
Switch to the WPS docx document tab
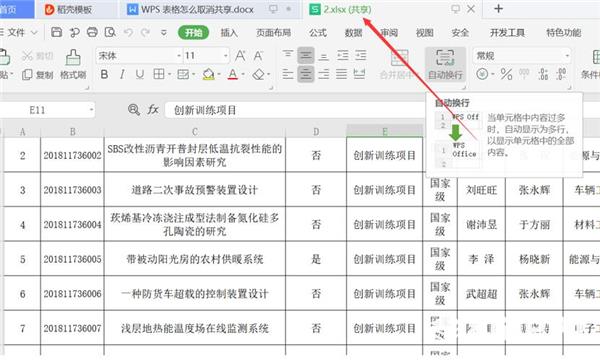coord(197,9)
